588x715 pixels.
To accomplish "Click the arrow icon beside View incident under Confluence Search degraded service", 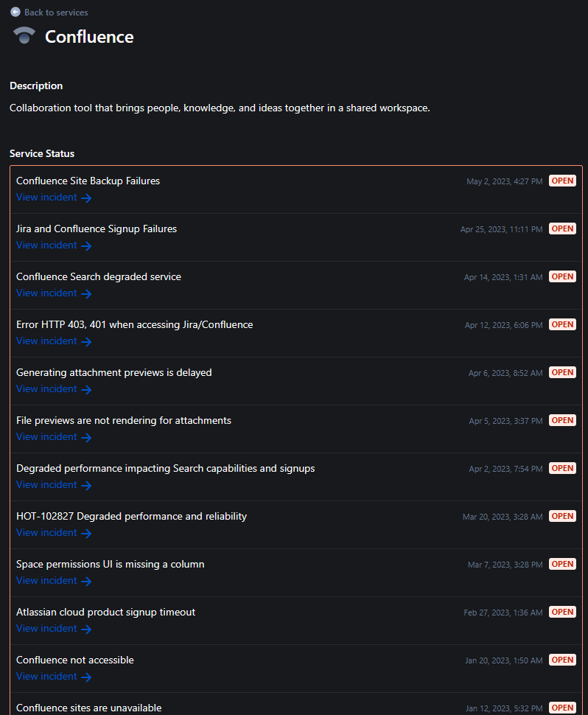I will [x=85, y=293].
